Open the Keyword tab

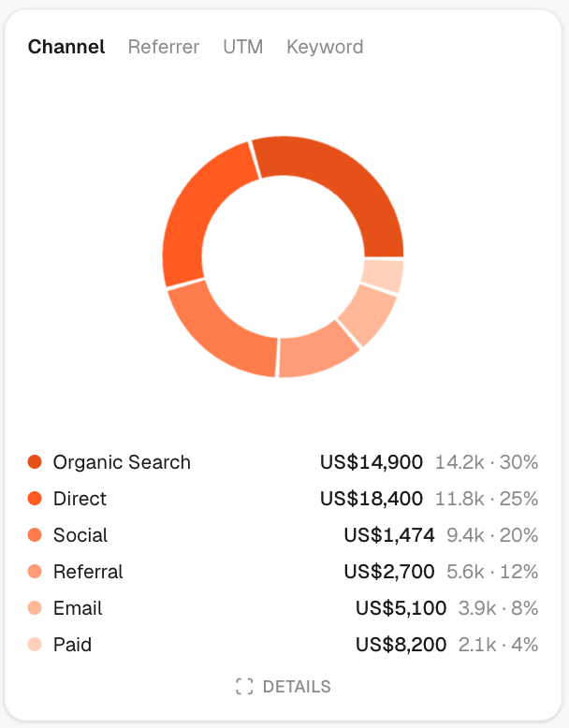point(325,47)
